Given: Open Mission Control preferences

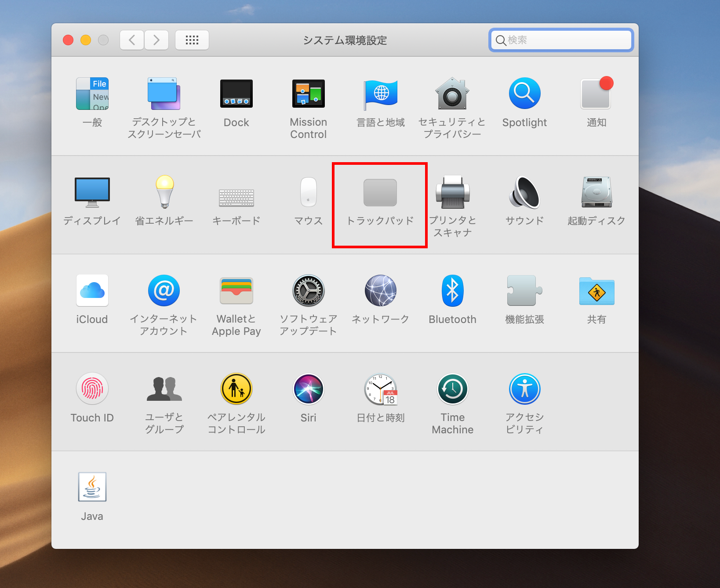Looking at the screenshot, I should [x=309, y=94].
